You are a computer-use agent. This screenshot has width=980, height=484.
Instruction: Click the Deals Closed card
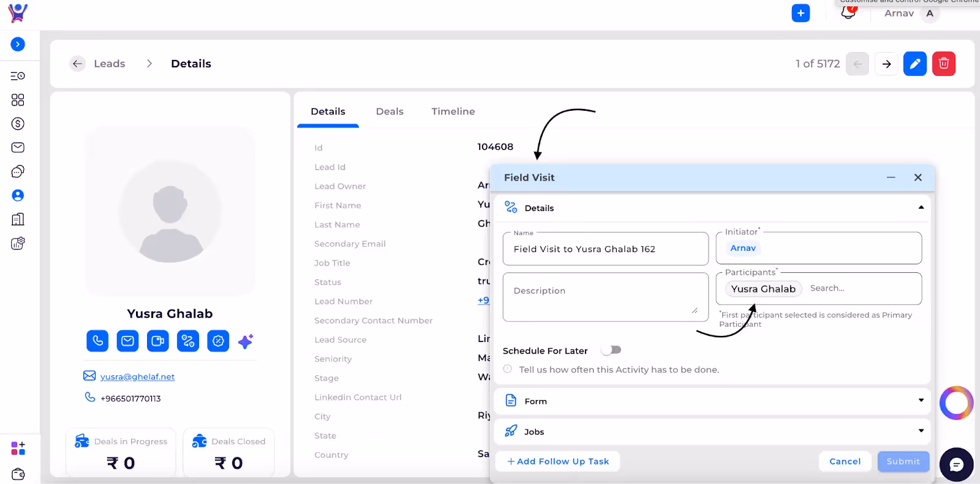pos(228,453)
